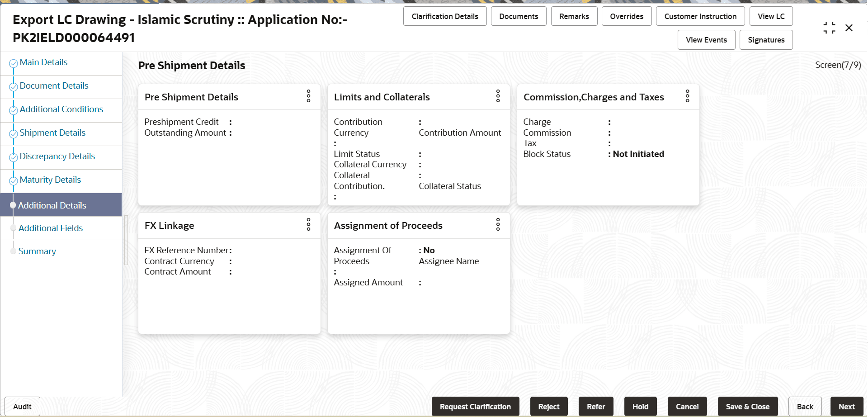Click the checkmark icon next to Shipment Details

click(x=13, y=134)
